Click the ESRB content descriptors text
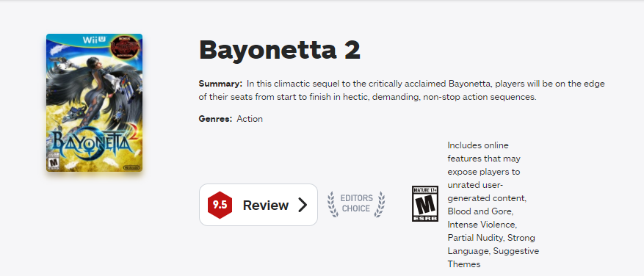The width and height of the screenshot is (644, 276). (x=493, y=205)
